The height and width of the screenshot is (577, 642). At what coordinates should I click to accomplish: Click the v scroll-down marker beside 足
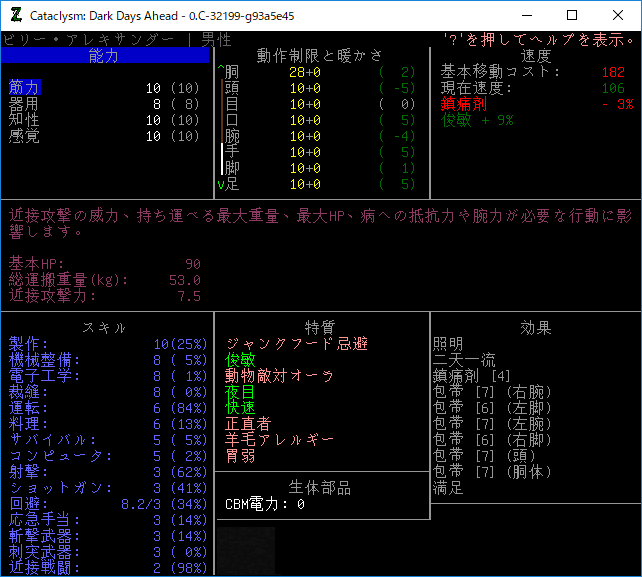point(220,184)
